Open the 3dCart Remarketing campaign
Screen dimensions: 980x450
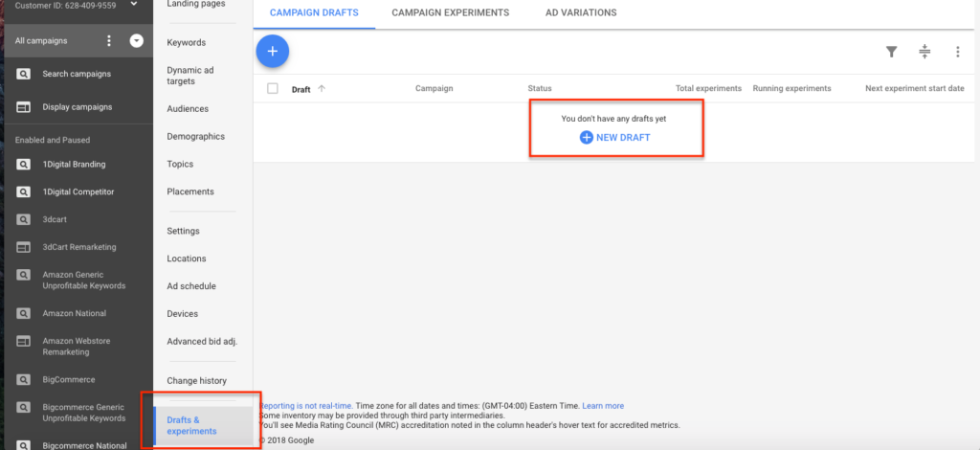click(x=79, y=247)
